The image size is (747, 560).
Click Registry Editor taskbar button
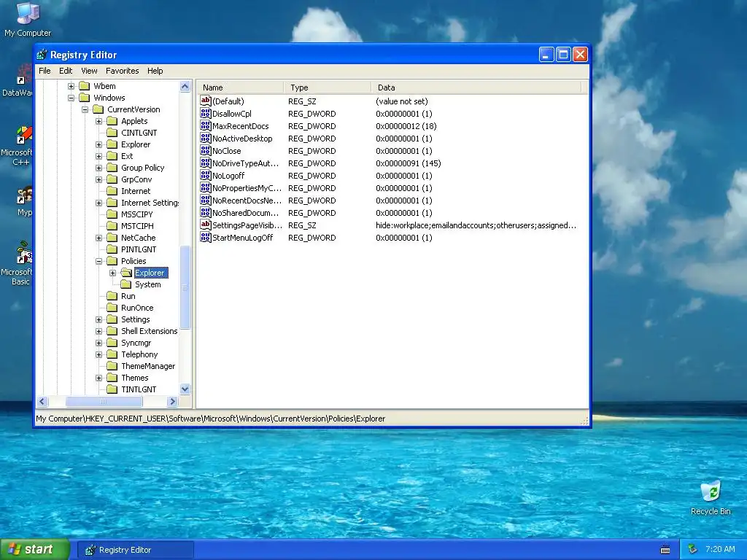tap(136, 550)
